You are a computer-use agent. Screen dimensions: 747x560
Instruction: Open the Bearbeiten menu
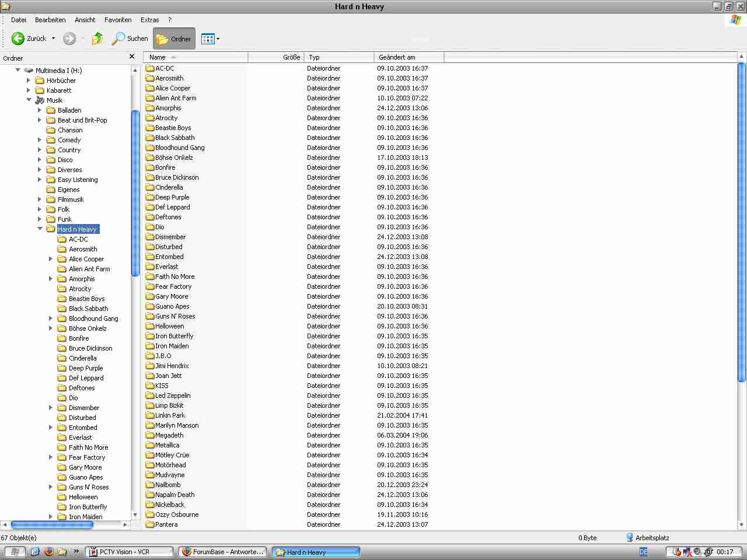point(50,20)
